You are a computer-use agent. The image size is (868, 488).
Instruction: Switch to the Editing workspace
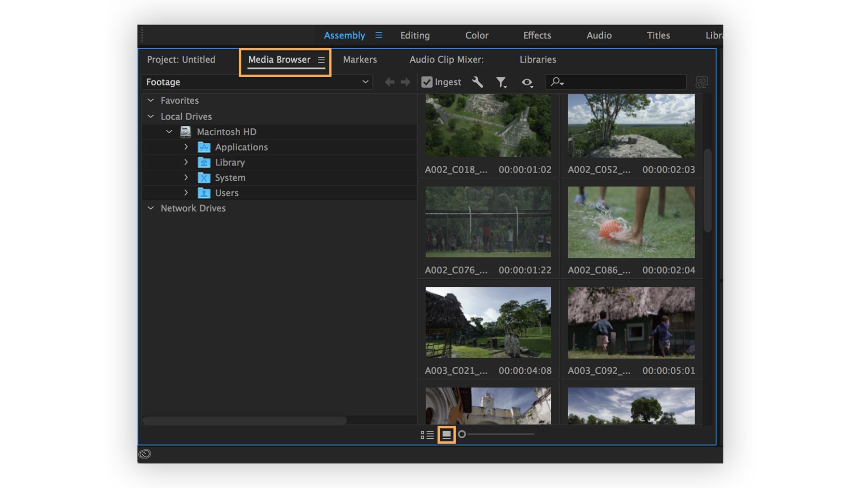click(415, 35)
